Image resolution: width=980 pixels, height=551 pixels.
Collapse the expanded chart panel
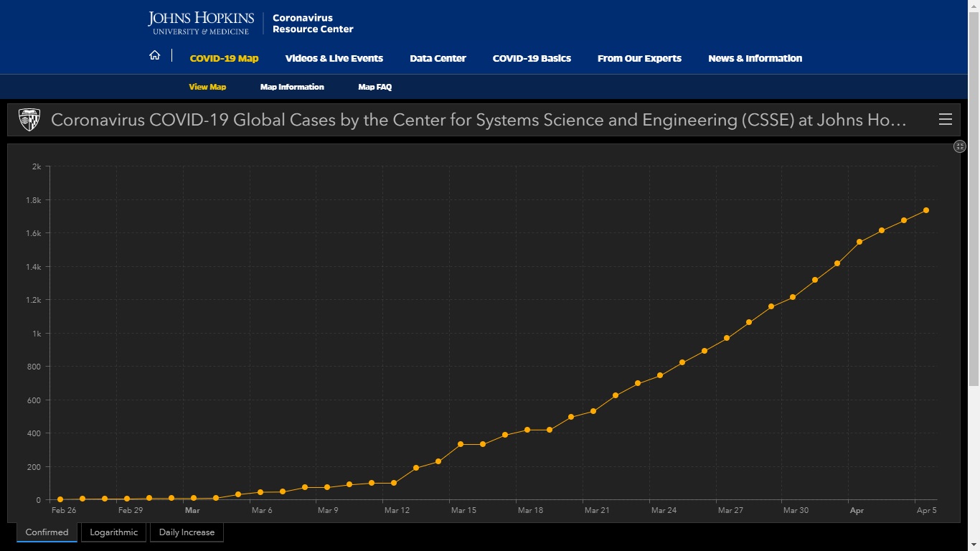[x=960, y=146]
